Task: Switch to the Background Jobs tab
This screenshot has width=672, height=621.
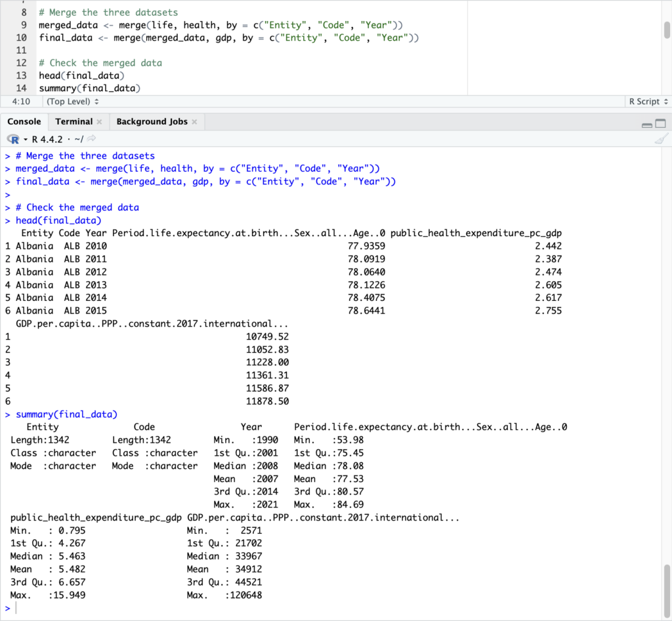Action: tap(152, 121)
